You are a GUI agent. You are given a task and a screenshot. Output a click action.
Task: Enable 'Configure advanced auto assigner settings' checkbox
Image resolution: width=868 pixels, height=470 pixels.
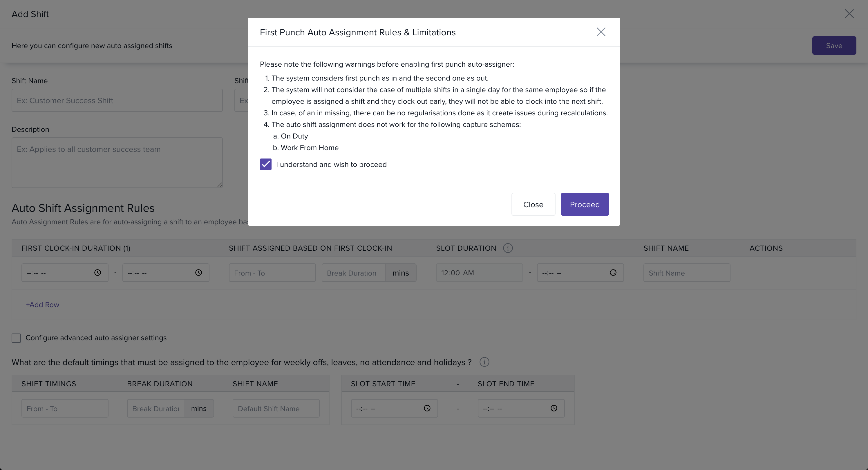tap(16, 338)
